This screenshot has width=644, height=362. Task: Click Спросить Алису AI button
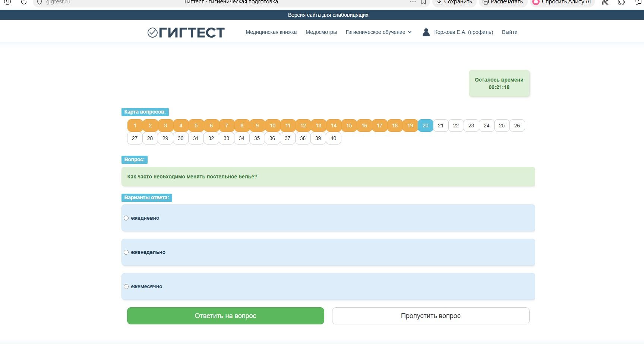562,2
